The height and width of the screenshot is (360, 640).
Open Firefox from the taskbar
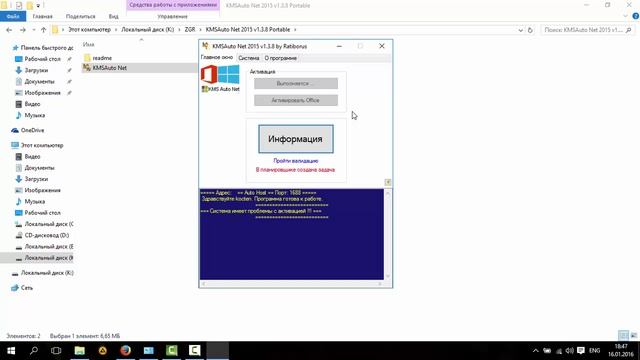[126, 351]
